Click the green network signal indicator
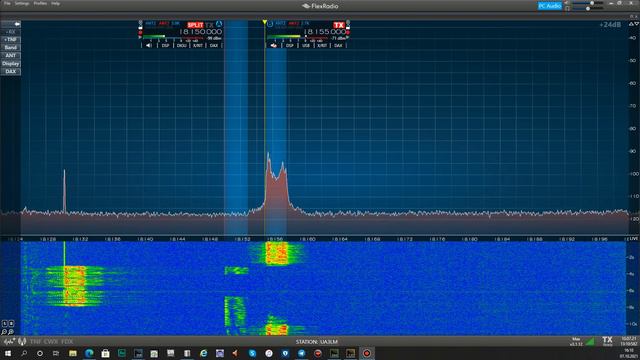The image size is (640, 360). [x=590, y=341]
